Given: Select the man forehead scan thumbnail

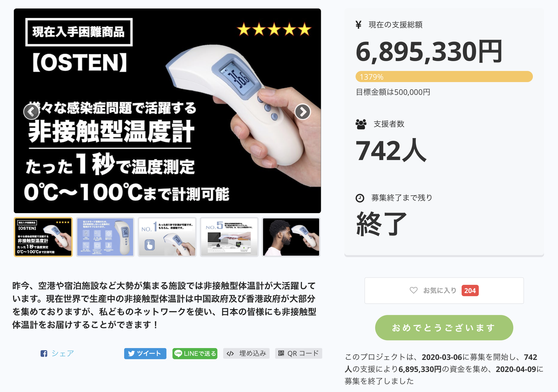Looking at the screenshot, I should pyautogui.click(x=291, y=237).
